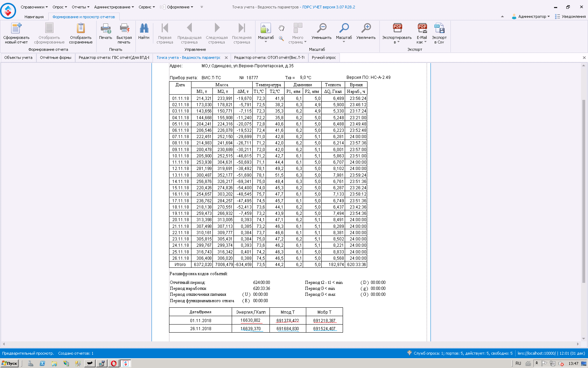
Task: Open the Отчеты menu
Action: click(x=80, y=7)
